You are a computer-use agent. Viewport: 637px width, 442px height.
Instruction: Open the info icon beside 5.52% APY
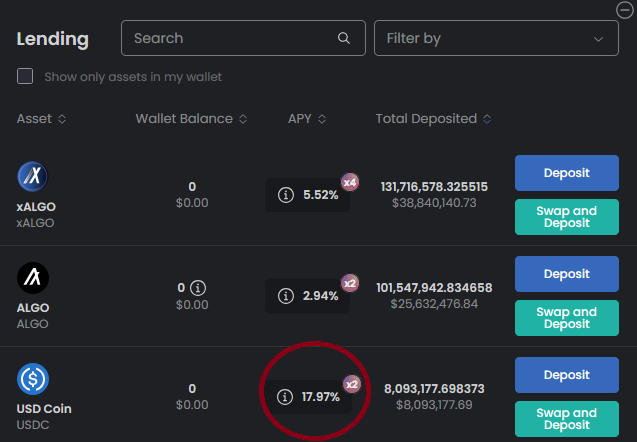(286, 195)
